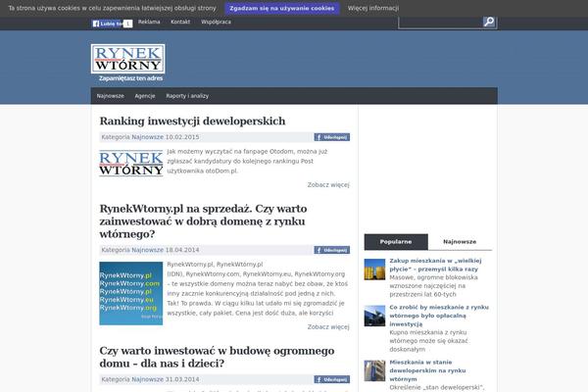Click the thumbnail beside 'Mieszkania w stanie deweloperskim'
This screenshot has height=392, width=588.
[374, 370]
